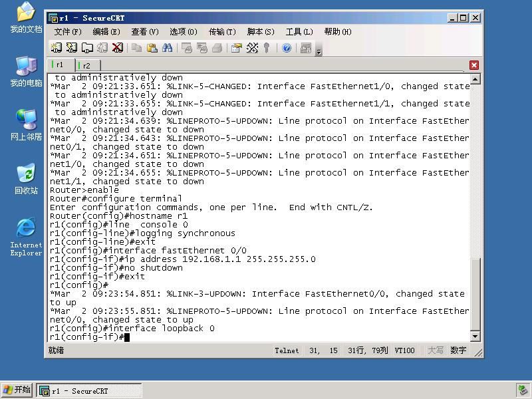Click the Print Screen toolbar icon

(187, 48)
